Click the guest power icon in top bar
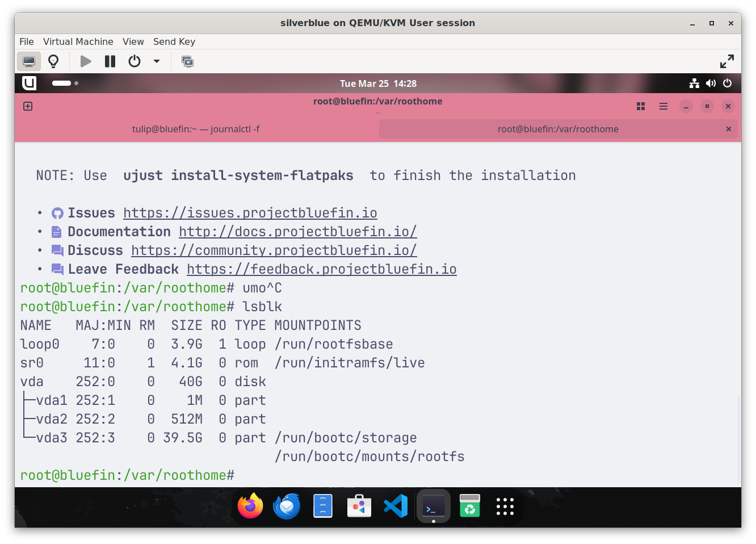The height and width of the screenshot is (544, 756). click(728, 83)
